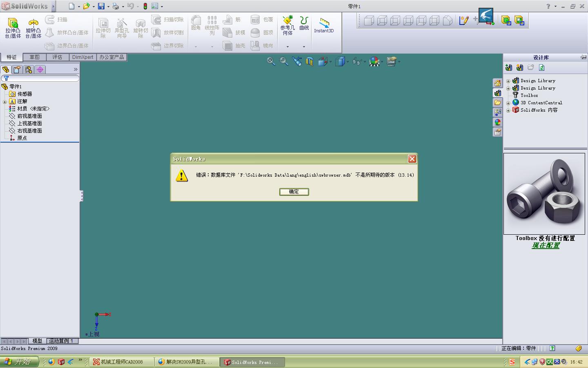588x368 pixels.
Task: Click Zoom to Area in view toolbar
Action: click(x=284, y=61)
